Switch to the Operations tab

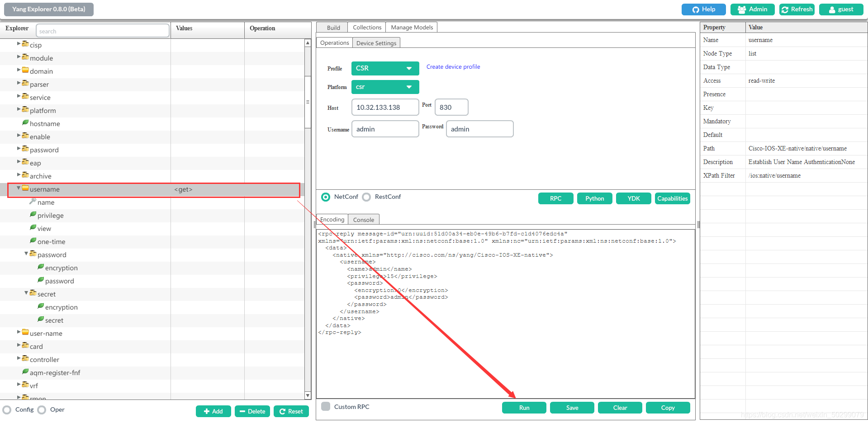coord(334,43)
